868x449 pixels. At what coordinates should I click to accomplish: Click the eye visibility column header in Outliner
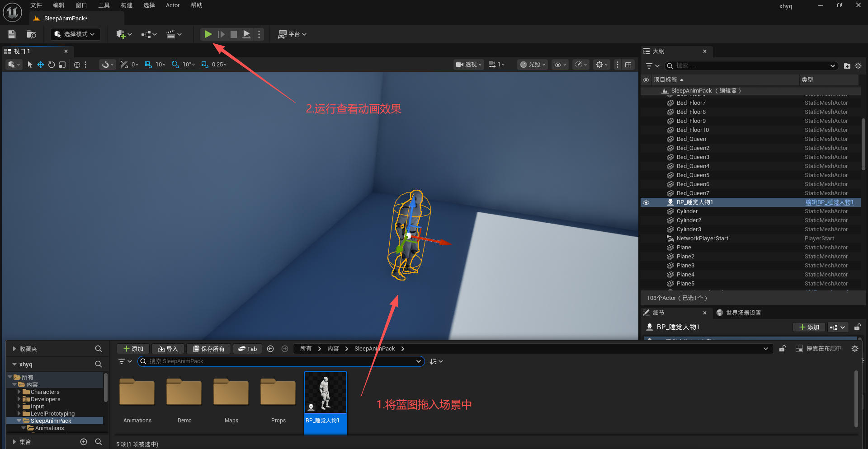tap(646, 80)
